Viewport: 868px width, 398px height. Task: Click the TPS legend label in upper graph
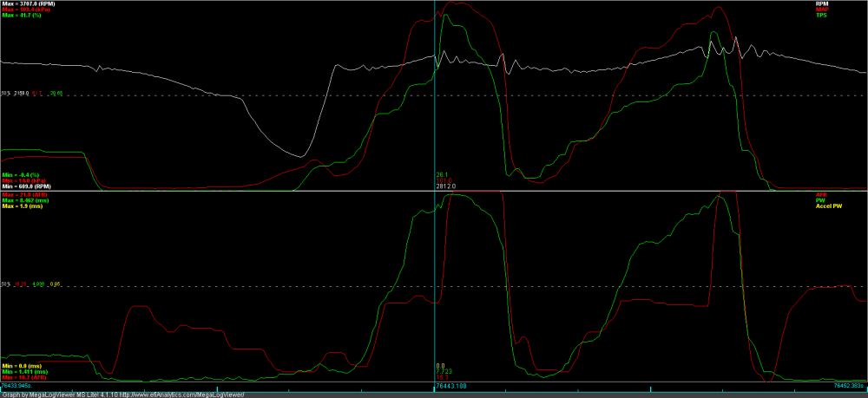coord(822,15)
